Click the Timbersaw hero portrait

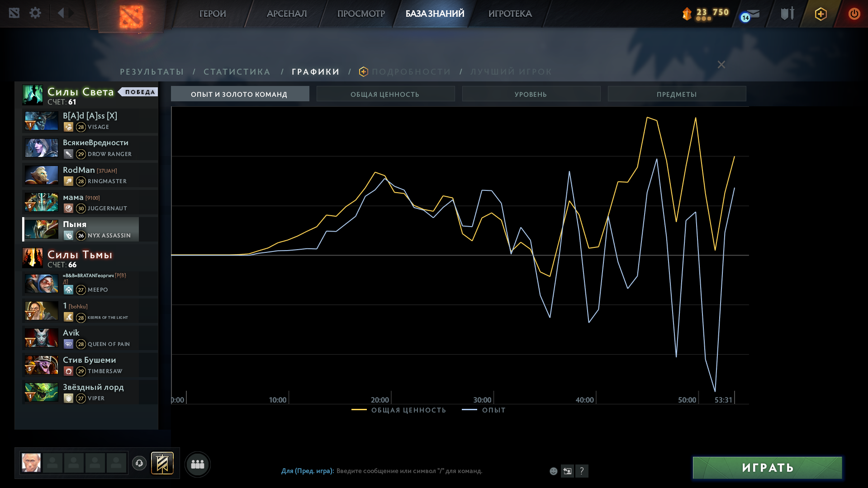point(41,365)
